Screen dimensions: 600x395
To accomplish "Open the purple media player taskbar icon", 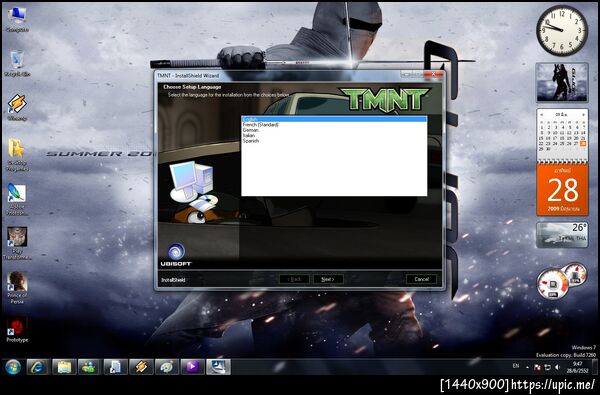I will pyautogui.click(x=192, y=367).
